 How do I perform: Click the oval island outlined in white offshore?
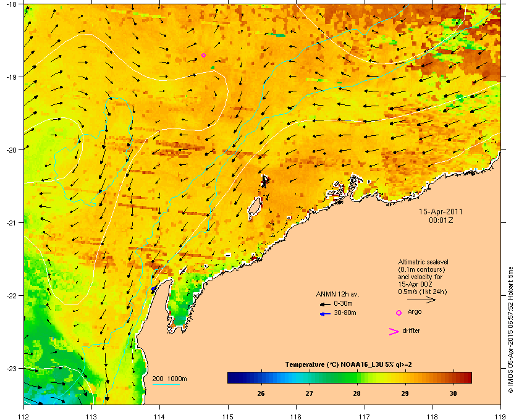[255, 208]
